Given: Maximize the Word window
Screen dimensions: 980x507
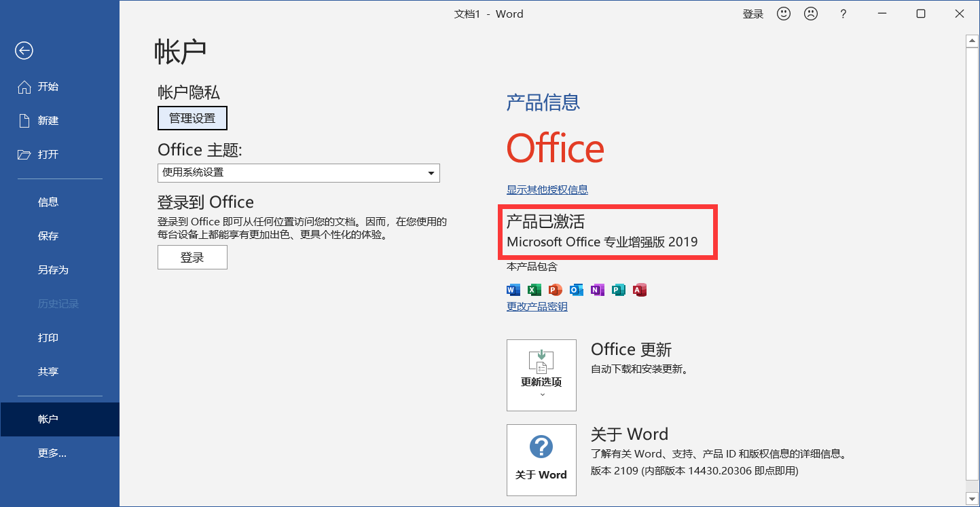Looking at the screenshot, I should (x=921, y=14).
